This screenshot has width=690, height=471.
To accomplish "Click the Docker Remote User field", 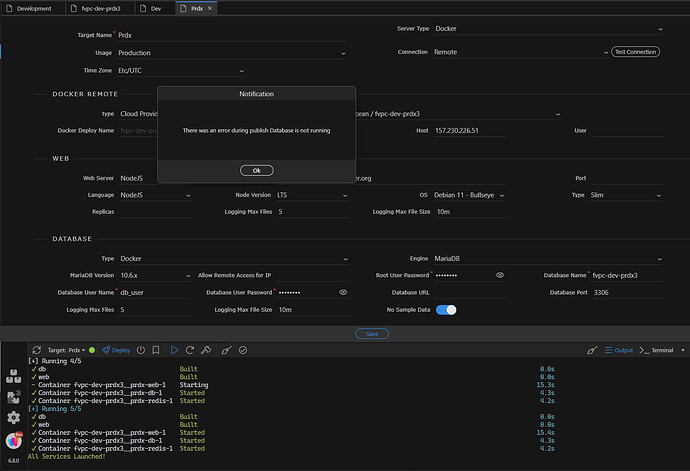I will pos(627,130).
